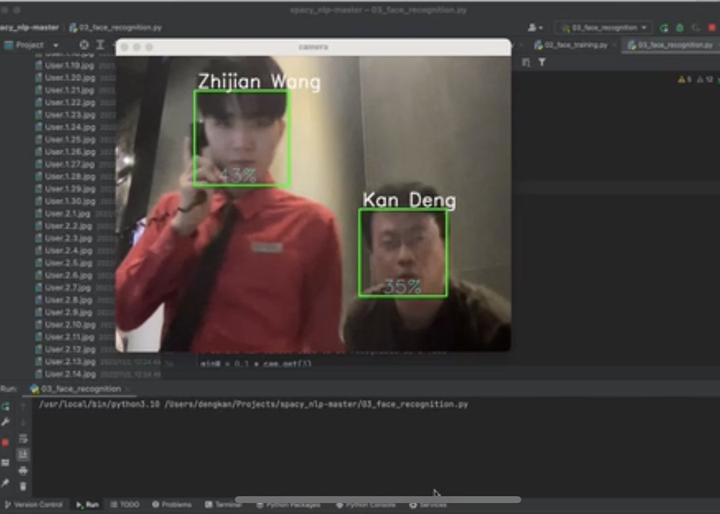Toggle soft-wrap in the Run console

pyautogui.click(x=23, y=439)
